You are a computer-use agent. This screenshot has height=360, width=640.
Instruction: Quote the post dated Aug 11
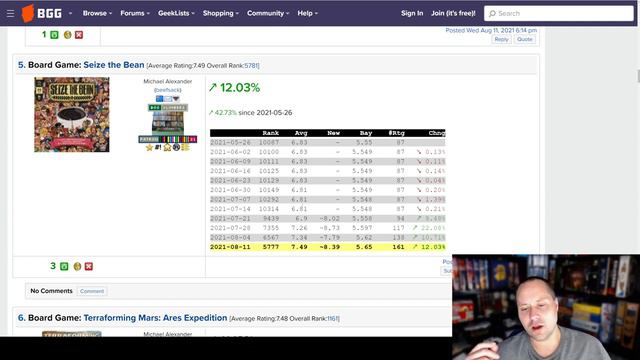click(524, 39)
